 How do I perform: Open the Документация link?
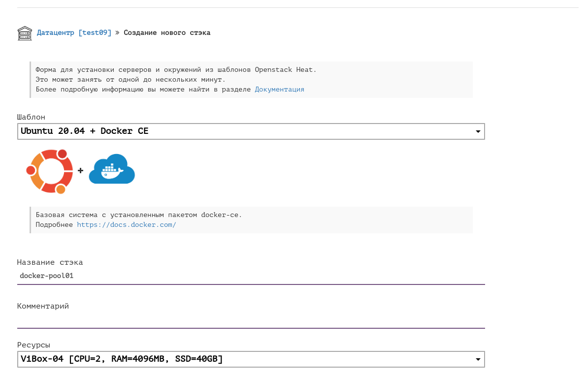click(x=279, y=90)
